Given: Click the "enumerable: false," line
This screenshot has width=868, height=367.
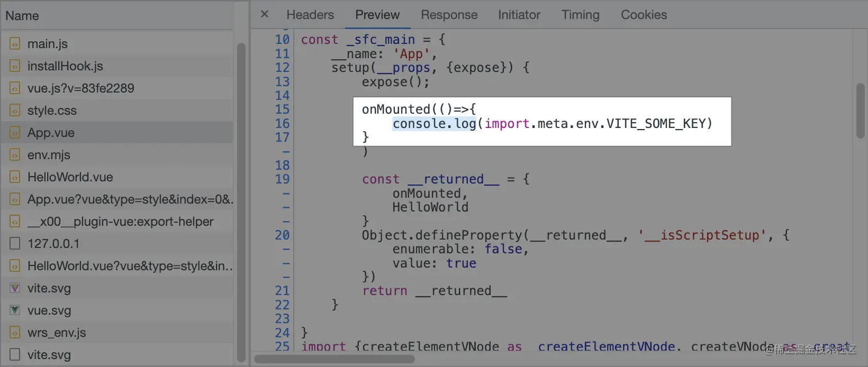Looking at the screenshot, I should [x=460, y=249].
